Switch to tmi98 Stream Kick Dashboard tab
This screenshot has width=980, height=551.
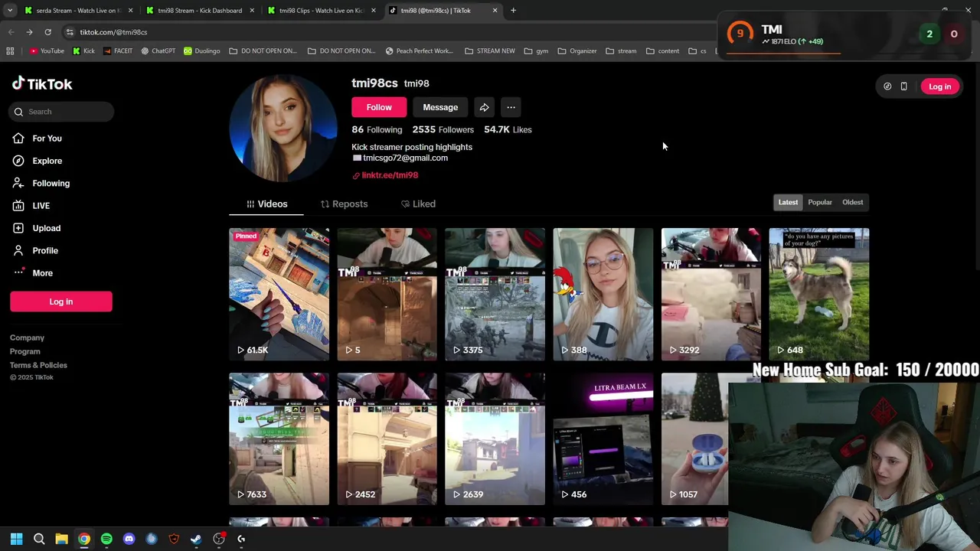pyautogui.click(x=199, y=11)
